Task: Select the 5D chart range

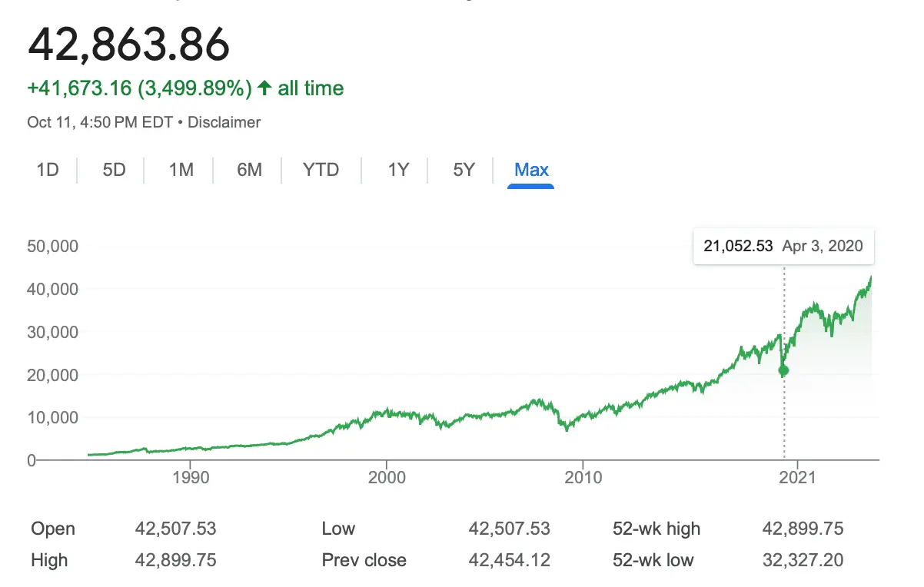Action: (114, 170)
